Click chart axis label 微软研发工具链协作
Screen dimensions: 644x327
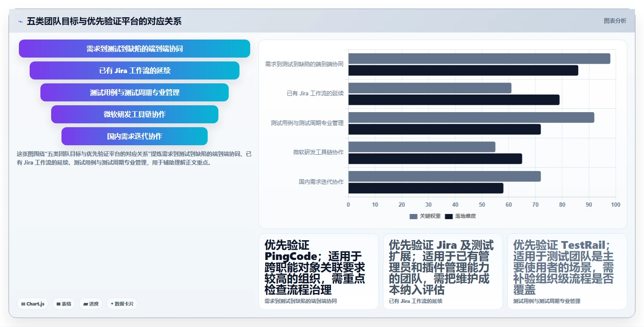click(319, 152)
